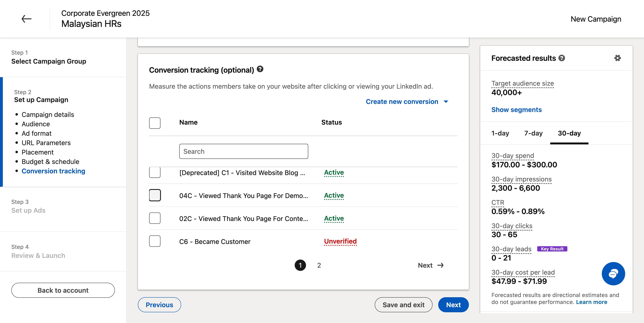Viewport: 644px width, 323px height.
Task: Open forecast settings gear icon
Action: coord(617,58)
